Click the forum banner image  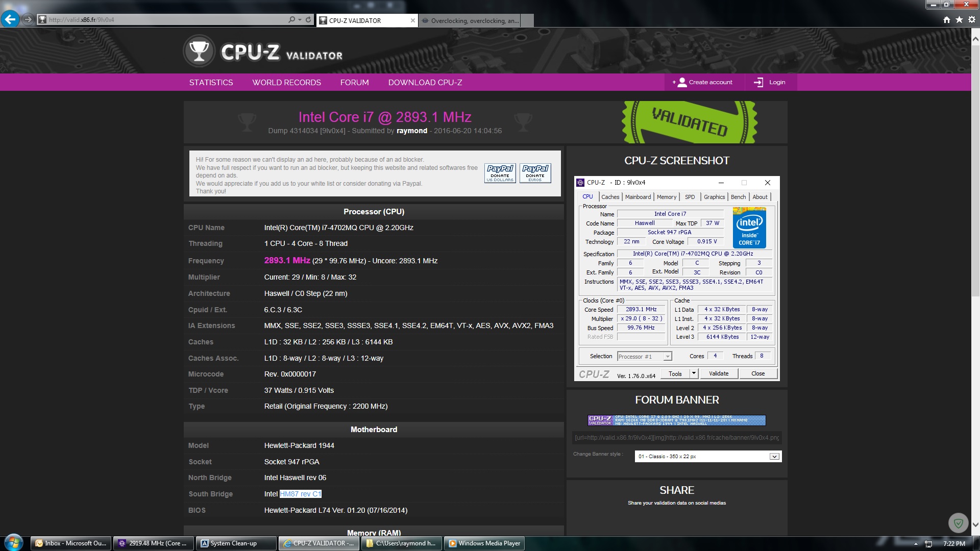[677, 420]
